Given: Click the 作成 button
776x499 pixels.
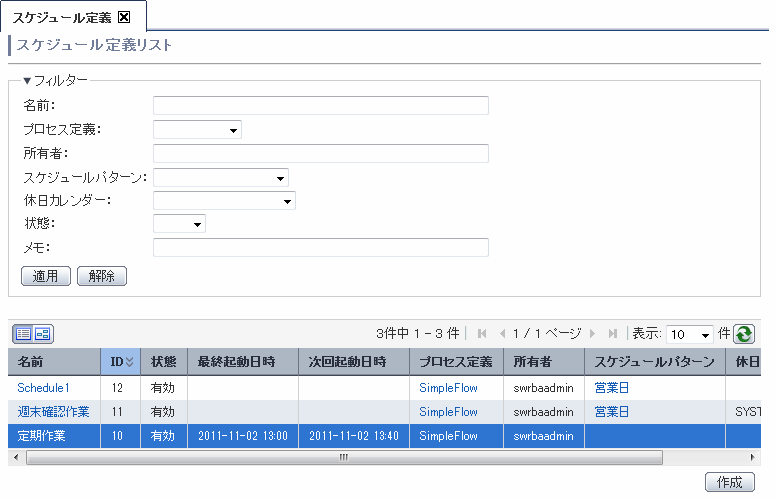Looking at the screenshot, I should point(729,482).
